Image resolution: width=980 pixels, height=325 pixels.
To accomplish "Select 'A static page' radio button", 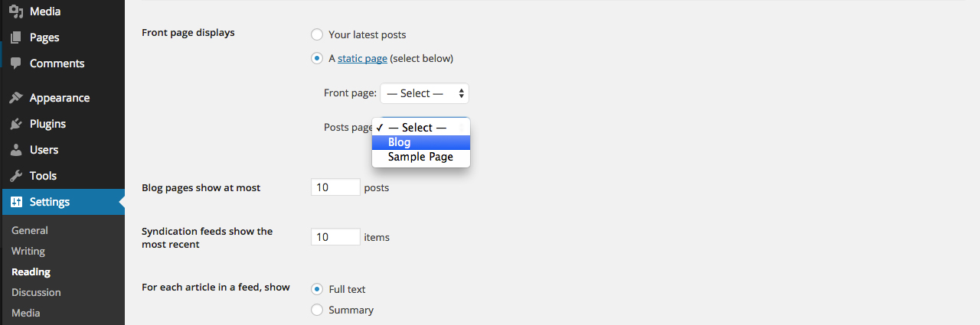I will pyautogui.click(x=317, y=58).
